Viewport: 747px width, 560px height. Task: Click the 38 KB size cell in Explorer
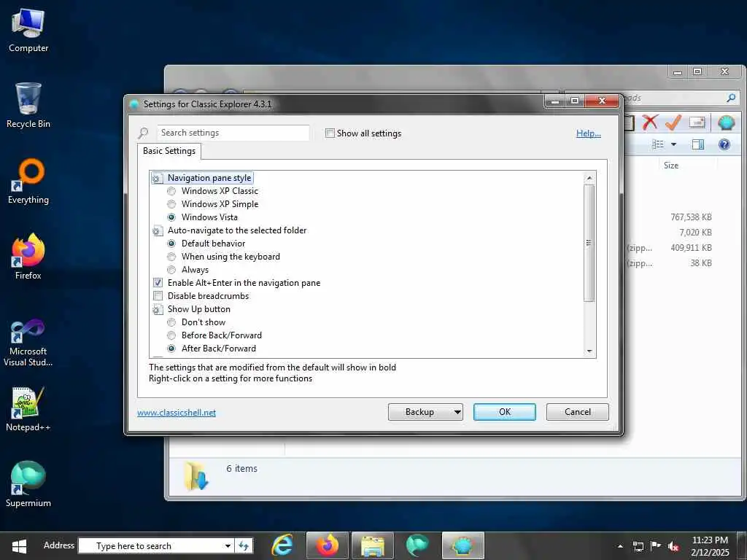click(701, 262)
